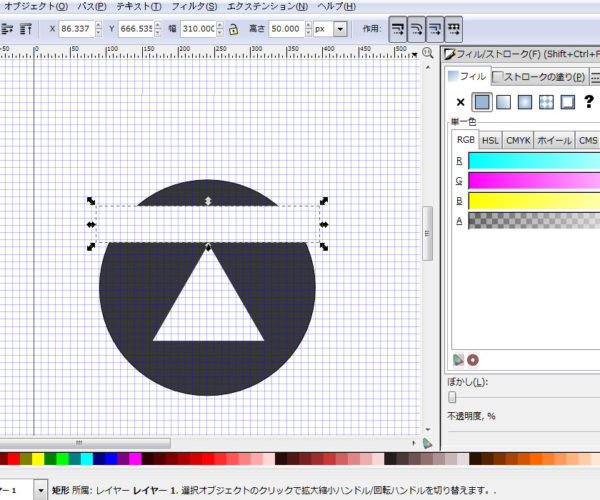Click the B channel color slider
The image size is (600, 500).
tap(534, 201)
